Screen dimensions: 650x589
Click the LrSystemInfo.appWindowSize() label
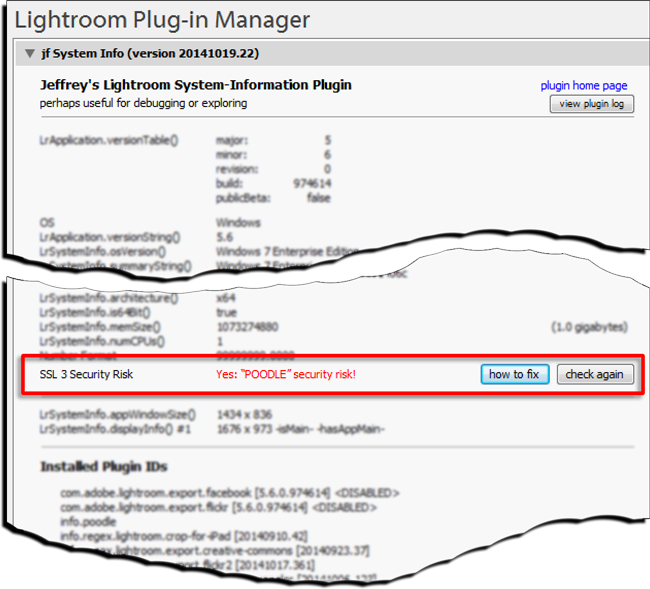click(117, 415)
